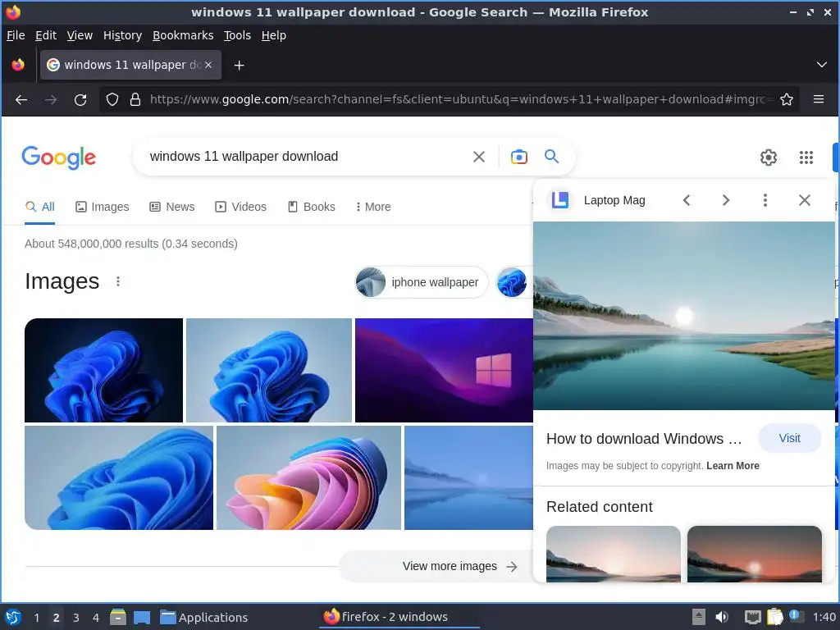This screenshot has width=840, height=630.
Task: Switch to workspace 1 in taskbar
Action: coord(36,618)
